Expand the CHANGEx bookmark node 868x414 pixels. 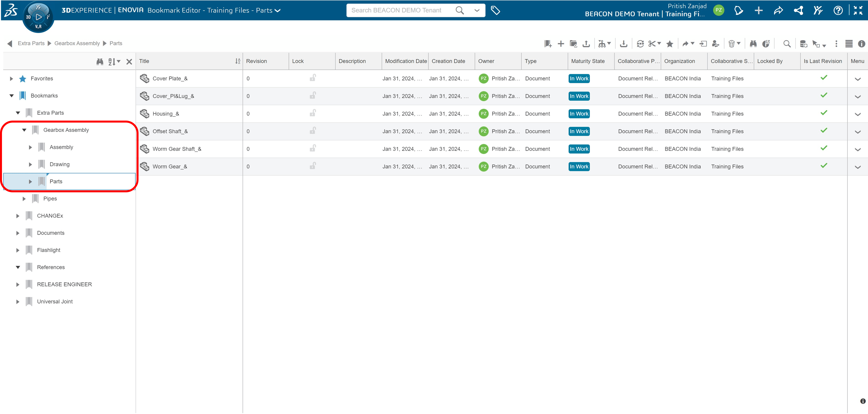[18, 216]
